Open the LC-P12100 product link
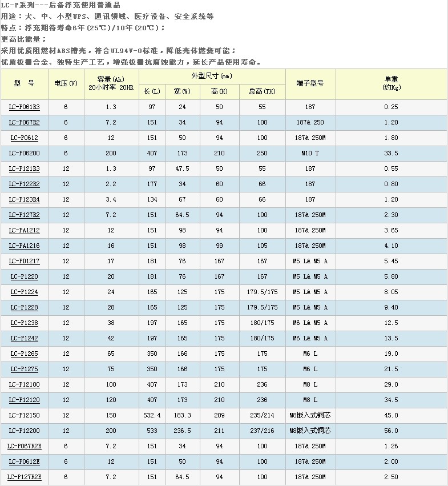Viewport: 448px width, 486px height. (x=24, y=384)
